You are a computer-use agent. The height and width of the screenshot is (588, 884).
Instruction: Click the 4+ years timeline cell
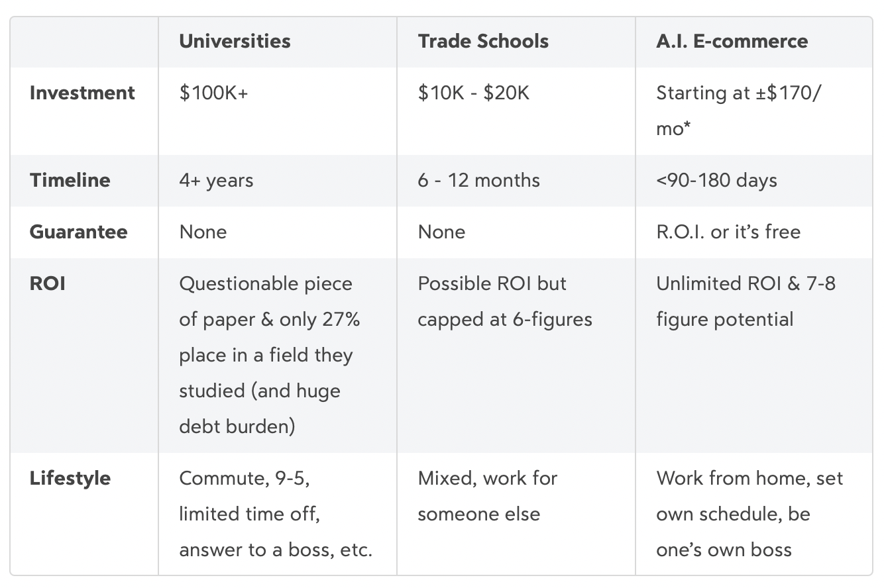click(x=216, y=180)
